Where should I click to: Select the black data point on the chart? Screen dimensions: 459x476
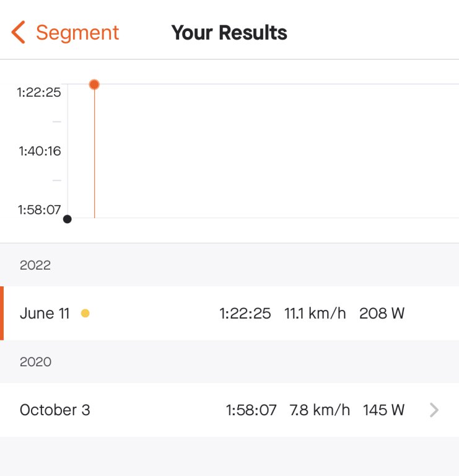[68, 219]
